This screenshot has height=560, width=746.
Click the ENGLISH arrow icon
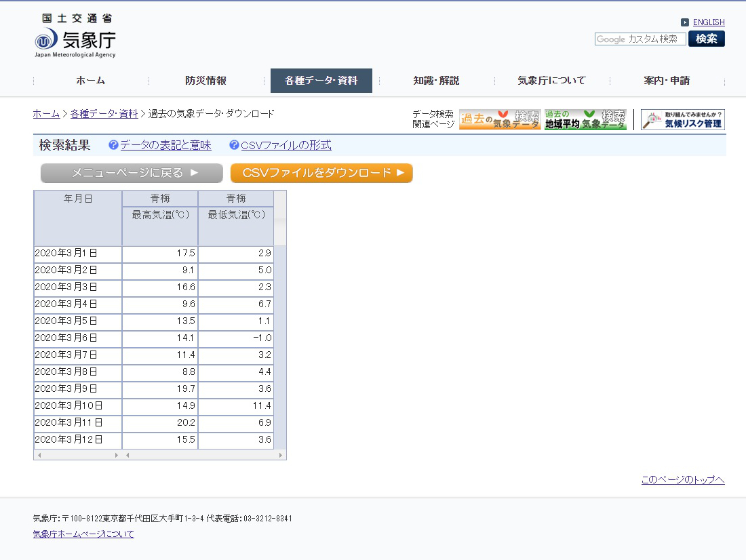(685, 22)
